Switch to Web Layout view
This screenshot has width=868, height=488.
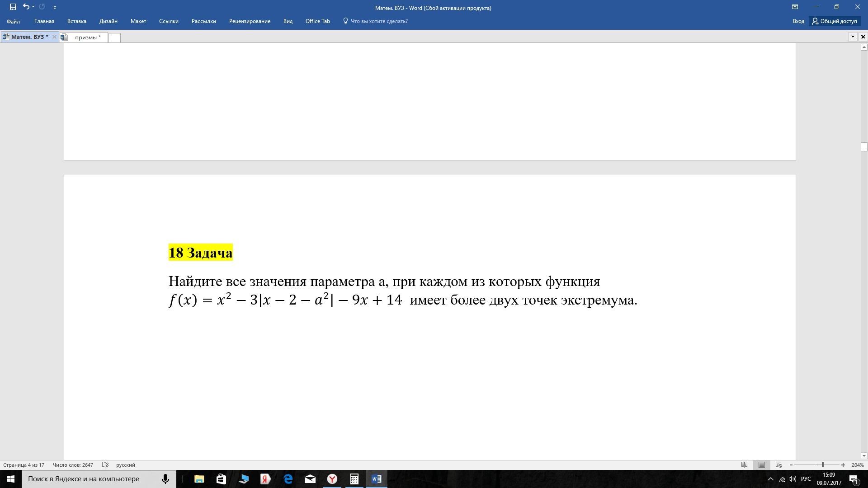778,465
